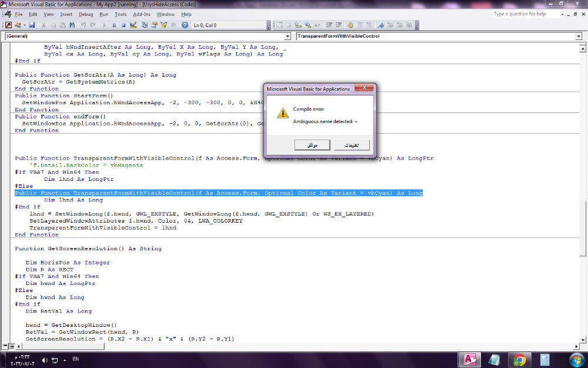Click the highlighted Public Function TransparentFormWithVisibleControl line
The width and height of the screenshot is (588, 368).
tap(219, 193)
